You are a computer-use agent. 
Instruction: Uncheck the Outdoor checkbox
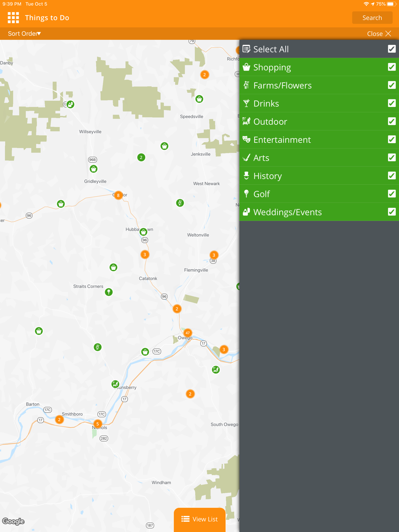coord(392,121)
